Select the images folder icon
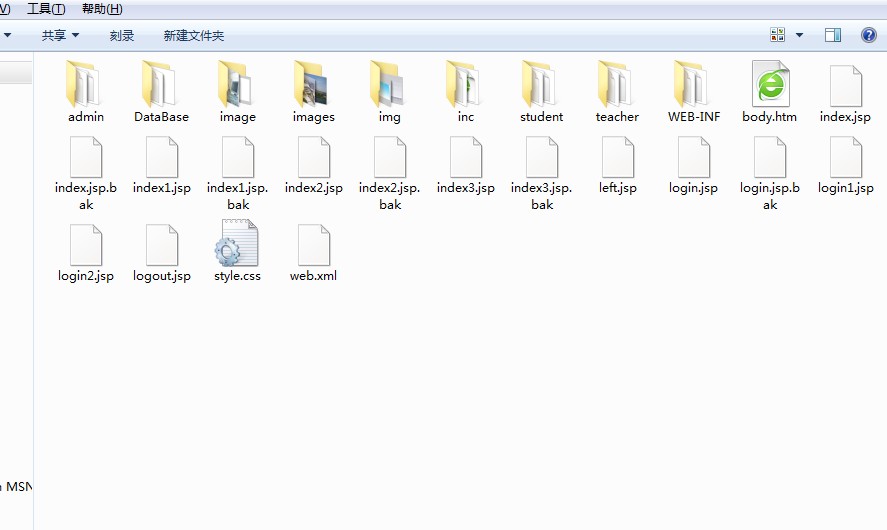Viewport: 887px width, 530px height. (312, 85)
